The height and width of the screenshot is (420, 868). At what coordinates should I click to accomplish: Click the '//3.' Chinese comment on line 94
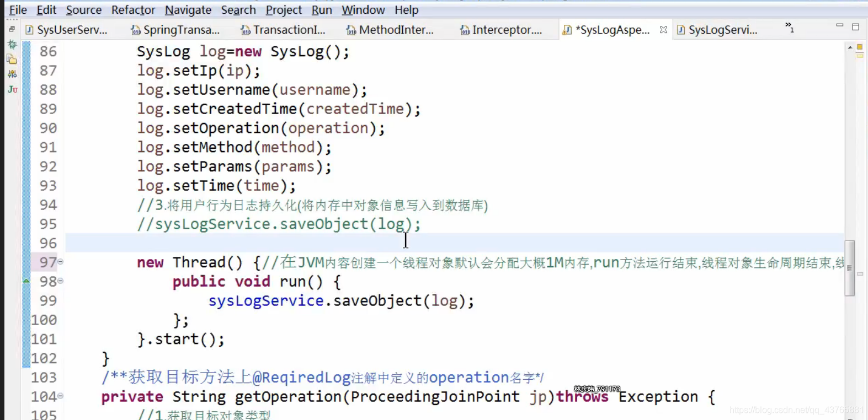point(312,205)
